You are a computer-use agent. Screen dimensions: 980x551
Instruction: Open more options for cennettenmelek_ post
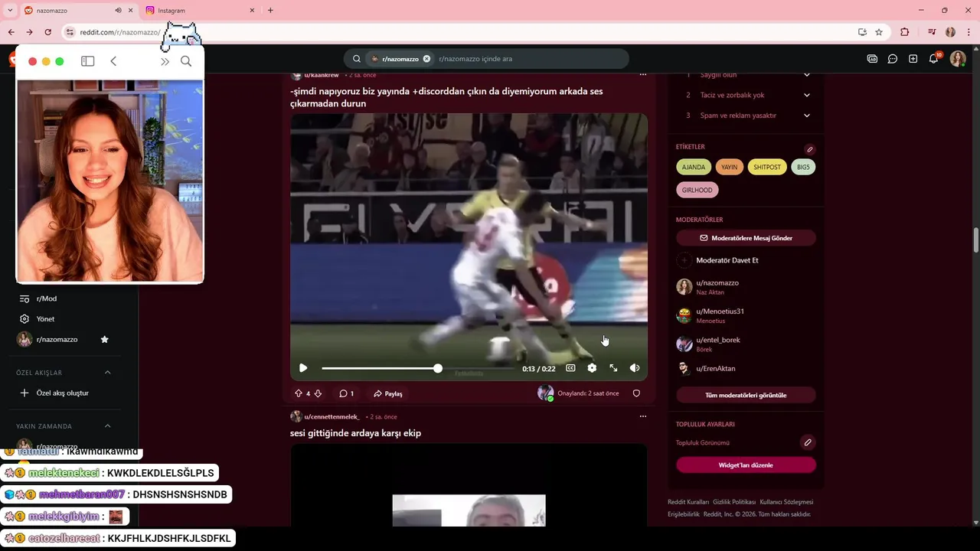(x=643, y=416)
